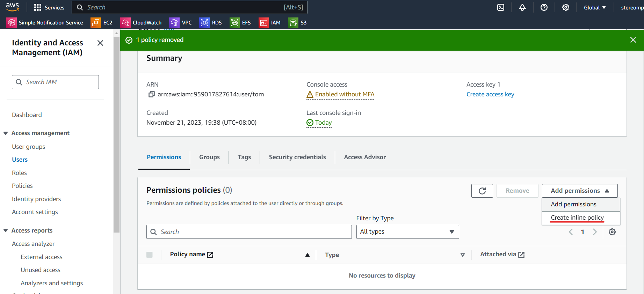
Task: Refresh the permissions policies list
Action: pos(482,191)
